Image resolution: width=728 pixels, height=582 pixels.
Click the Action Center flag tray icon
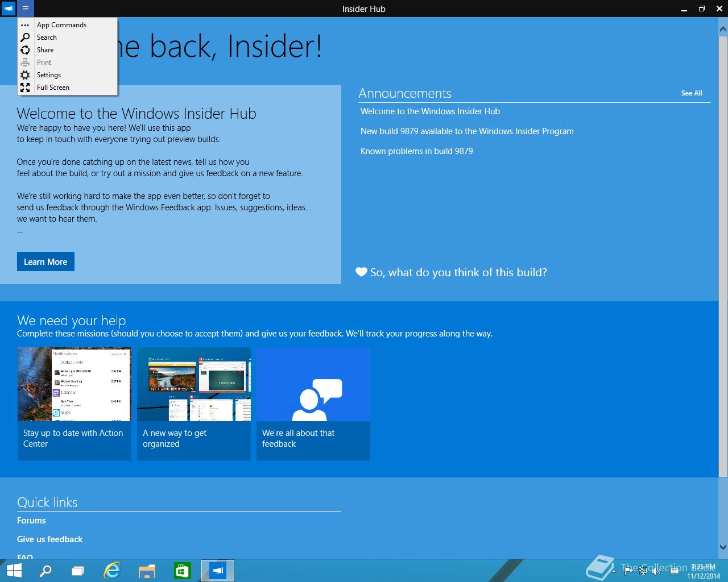pos(629,571)
